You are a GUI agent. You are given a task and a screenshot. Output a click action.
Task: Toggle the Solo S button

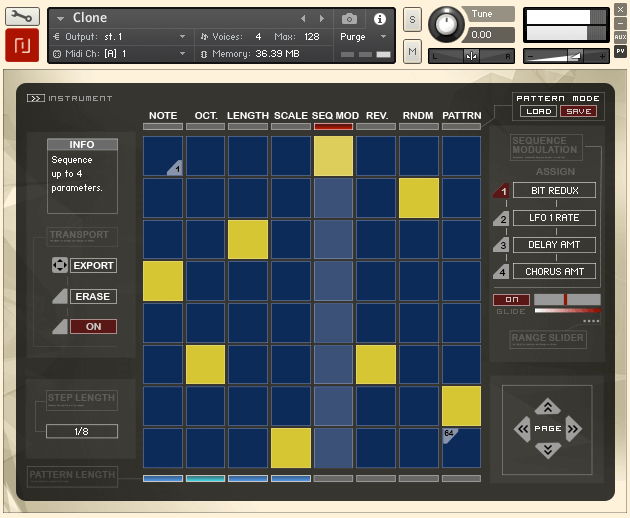tap(412, 20)
